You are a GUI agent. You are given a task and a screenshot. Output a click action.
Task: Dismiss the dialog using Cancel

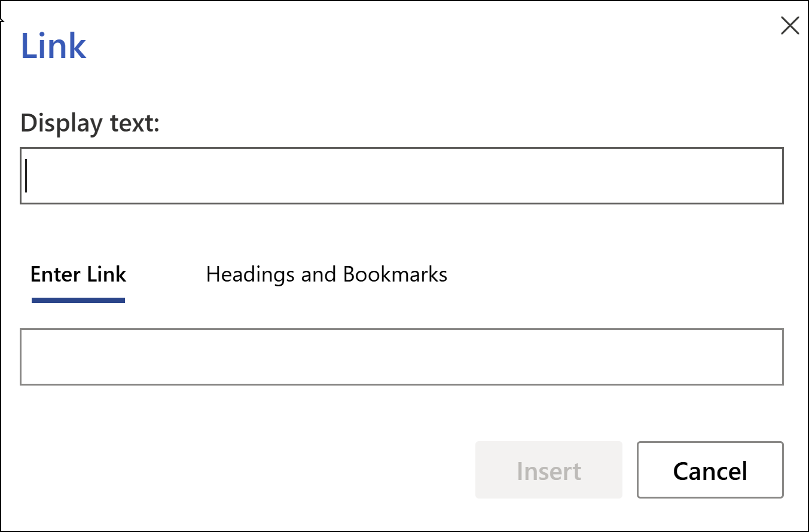[710, 470]
